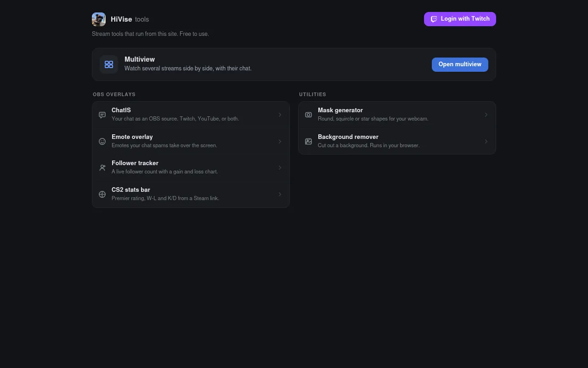Click the Twitch logo on login button
This screenshot has height=368, width=588.
434,19
